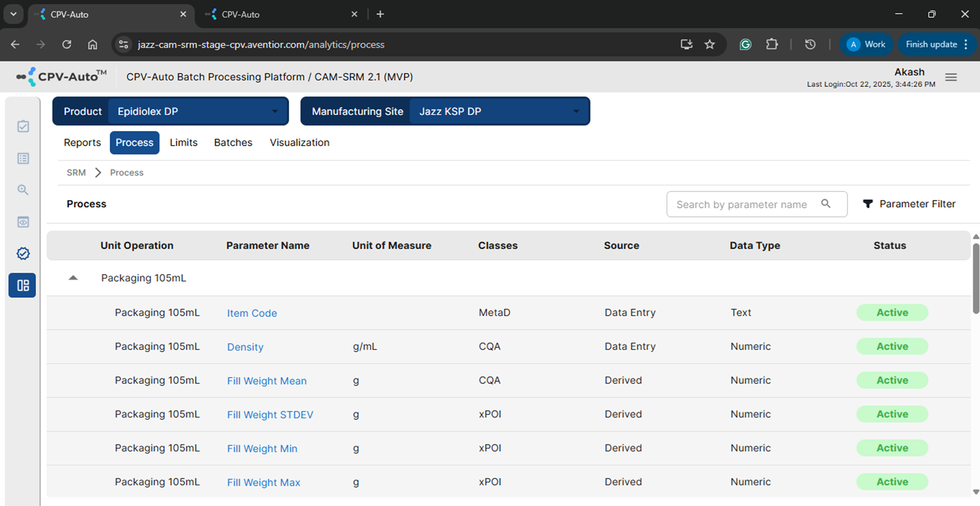Open the Fill Weight Mean parameter link
Viewport: 980px width, 506px height.
(267, 381)
